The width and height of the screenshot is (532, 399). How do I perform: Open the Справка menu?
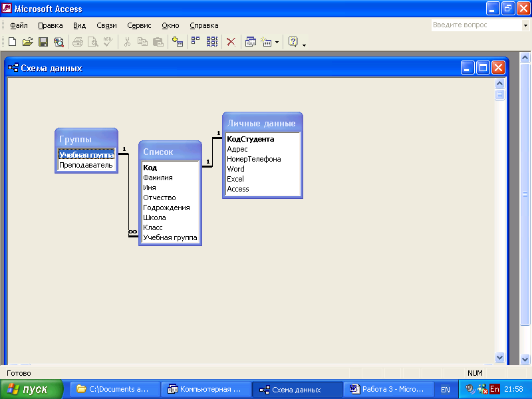(x=204, y=25)
